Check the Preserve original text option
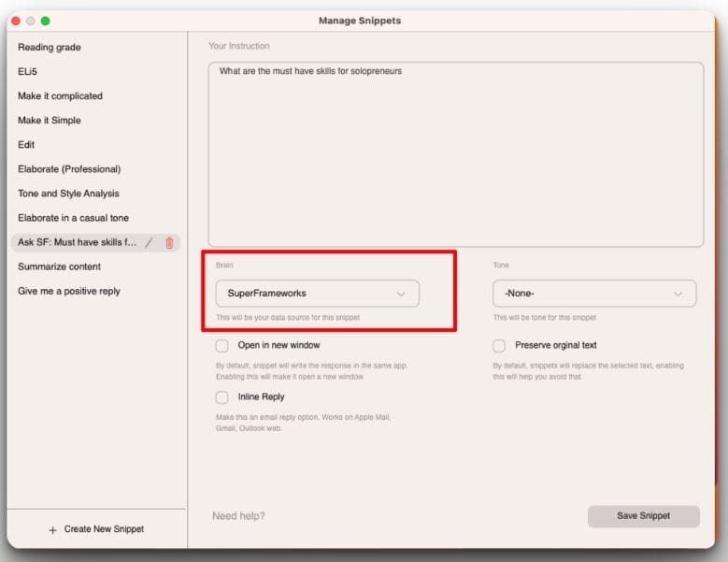 coord(499,345)
